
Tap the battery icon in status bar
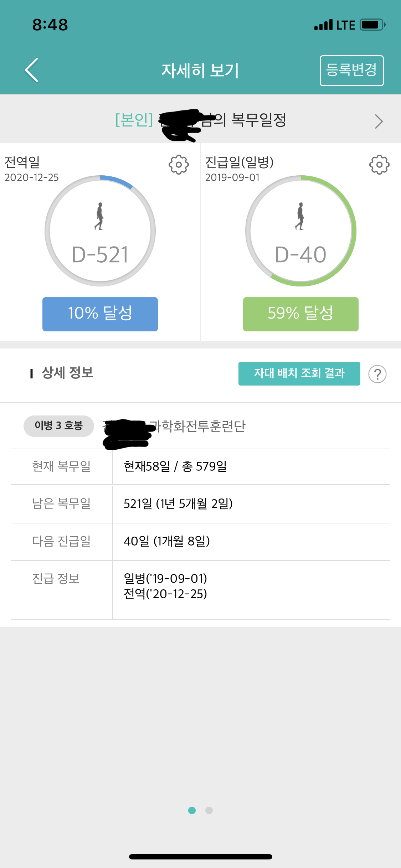pyautogui.click(x=372, y=25)
